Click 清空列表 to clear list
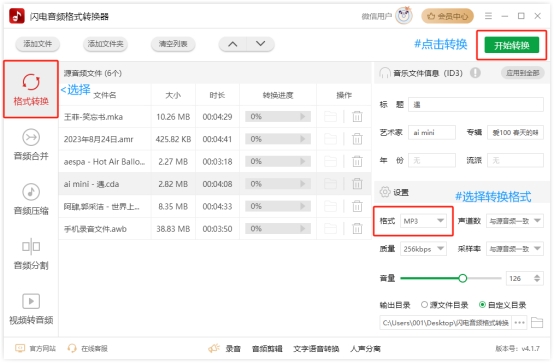 173,44
